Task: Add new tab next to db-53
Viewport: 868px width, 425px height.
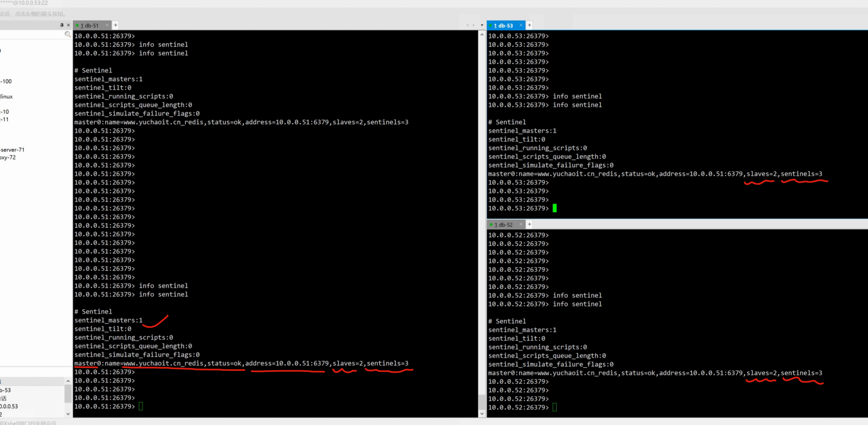Action: pos(529,25)
